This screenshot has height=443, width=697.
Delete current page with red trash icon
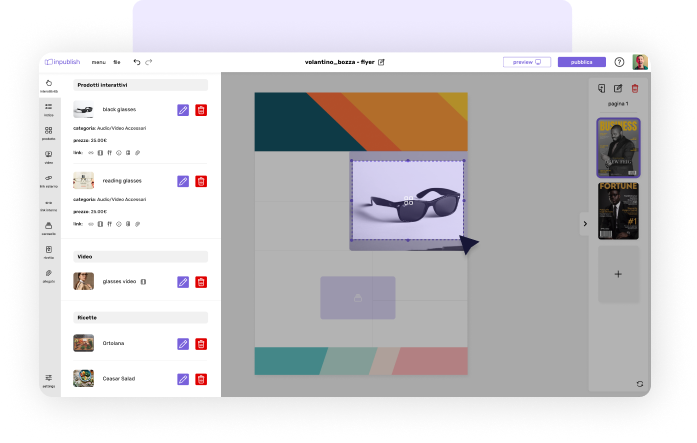tap(634, 88)
